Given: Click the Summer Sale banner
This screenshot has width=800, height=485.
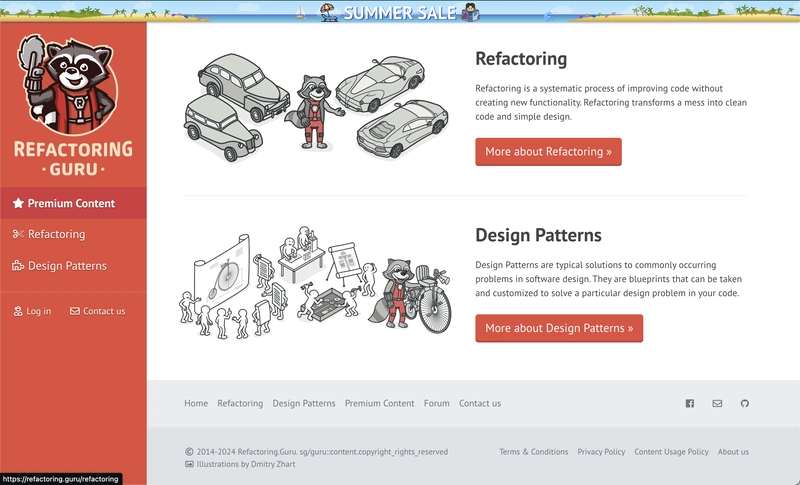Looking at the screenshot, I should pos(400,12).
